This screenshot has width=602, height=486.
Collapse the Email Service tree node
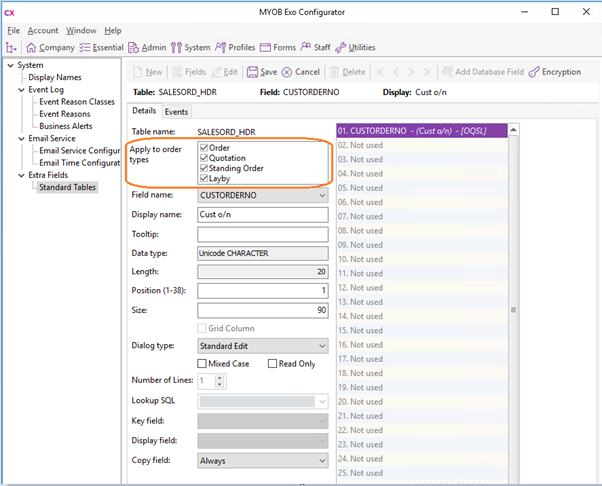click(22, 139)
